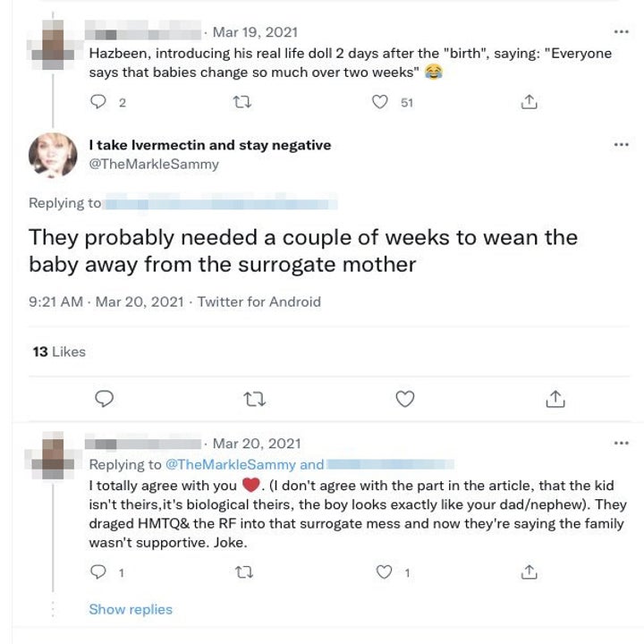The height and width of the screenshot is (644, 644).
Task: Reply to the Mar 19 tweet
Action: pos(98,103)
